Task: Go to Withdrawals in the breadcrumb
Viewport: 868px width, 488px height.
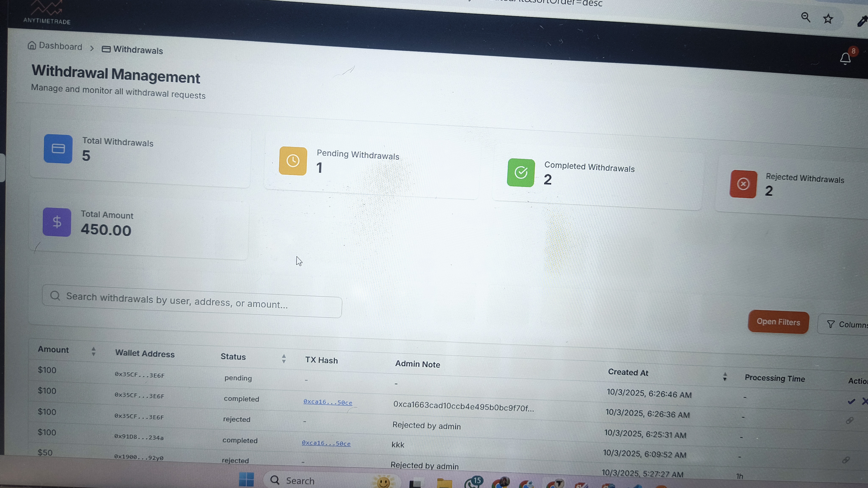Action: coord(138,50)
